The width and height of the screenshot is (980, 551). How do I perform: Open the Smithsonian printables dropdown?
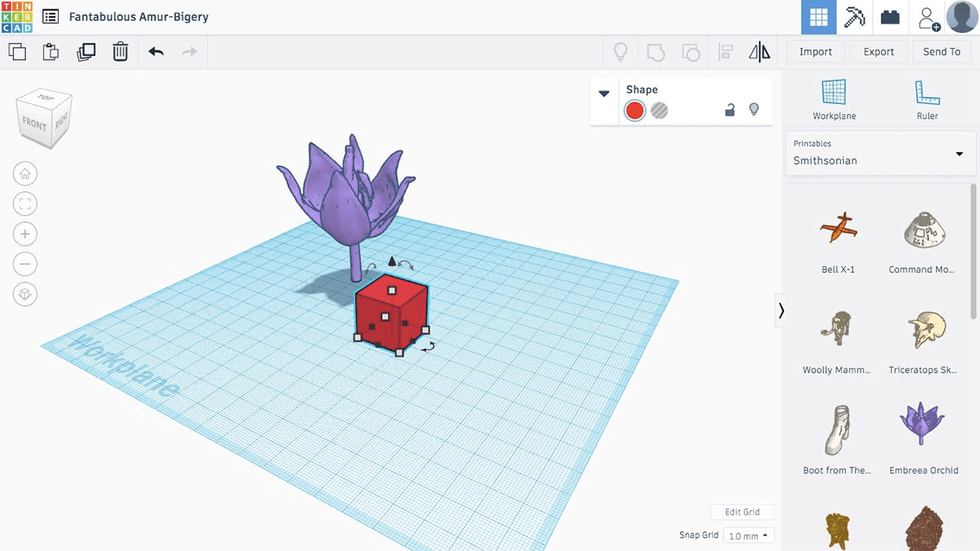tap(880, 153)
